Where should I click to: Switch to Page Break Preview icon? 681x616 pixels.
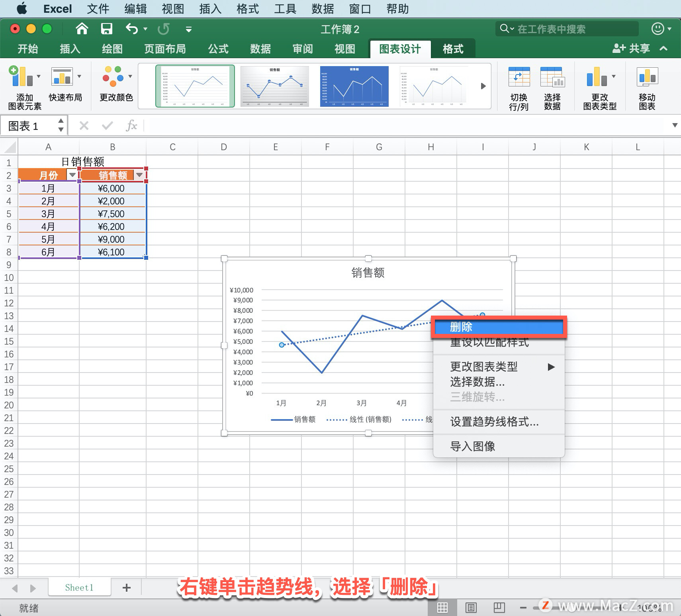click(499, 607)
